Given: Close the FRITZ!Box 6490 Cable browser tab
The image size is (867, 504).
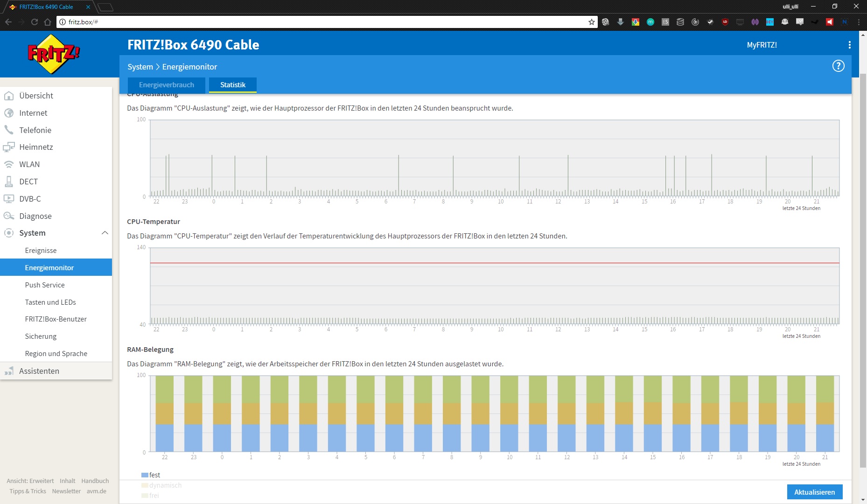Looking at the screenshot, I should [88, 7].
